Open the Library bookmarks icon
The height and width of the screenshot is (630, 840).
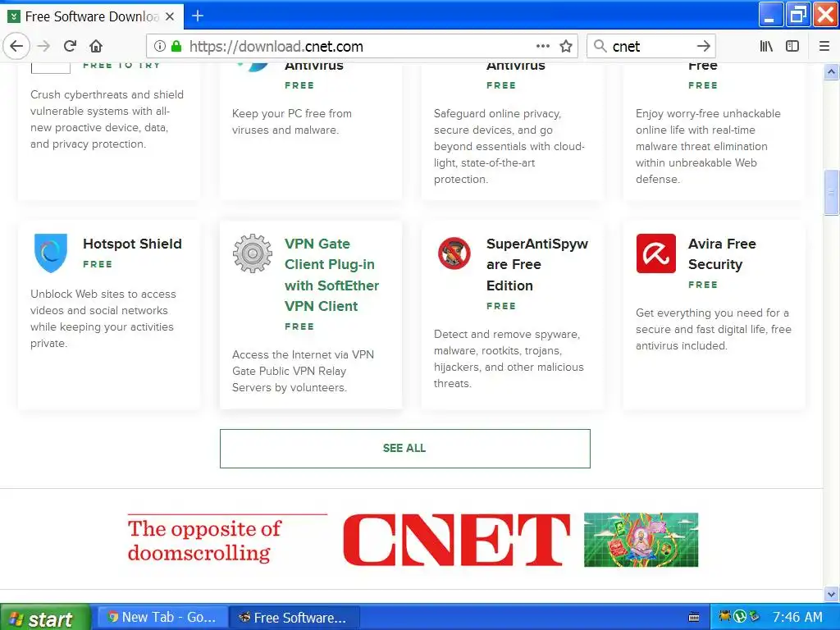[x=766, y=46]
